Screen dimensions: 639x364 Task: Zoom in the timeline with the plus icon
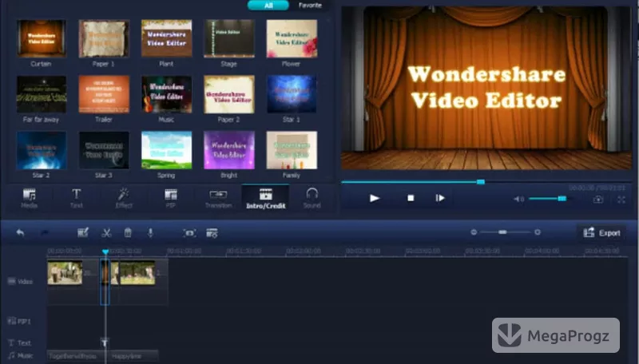click(x=538, y=232)
